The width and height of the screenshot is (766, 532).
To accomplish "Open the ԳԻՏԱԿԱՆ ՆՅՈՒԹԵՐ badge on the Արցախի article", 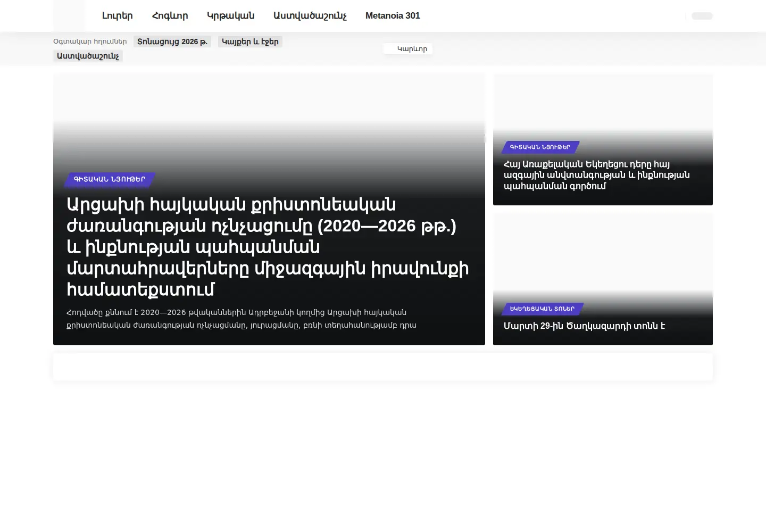I will (110, 179).
